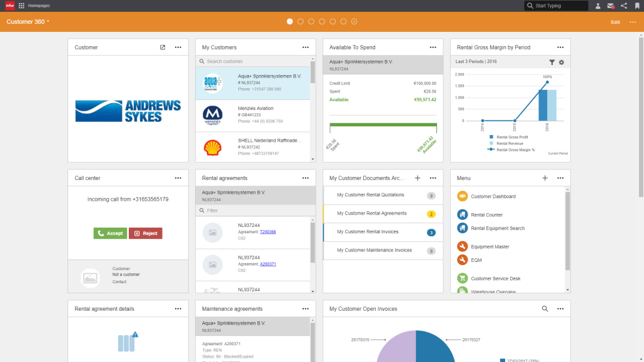Open My Customer Rental Invoices item

pos(368,232)
